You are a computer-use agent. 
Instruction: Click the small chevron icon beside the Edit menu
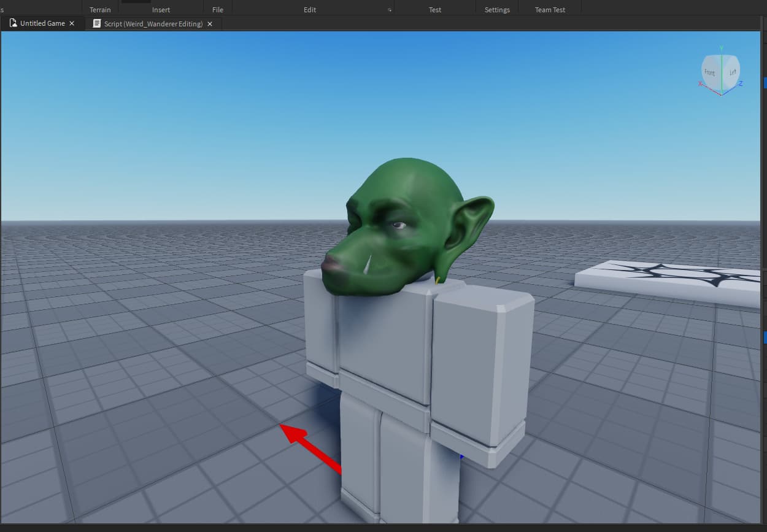coord(390,9)
